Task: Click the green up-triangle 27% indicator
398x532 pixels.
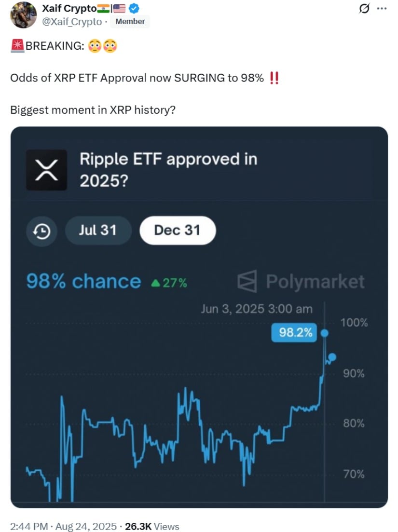Action: click(x=169, y=283)
